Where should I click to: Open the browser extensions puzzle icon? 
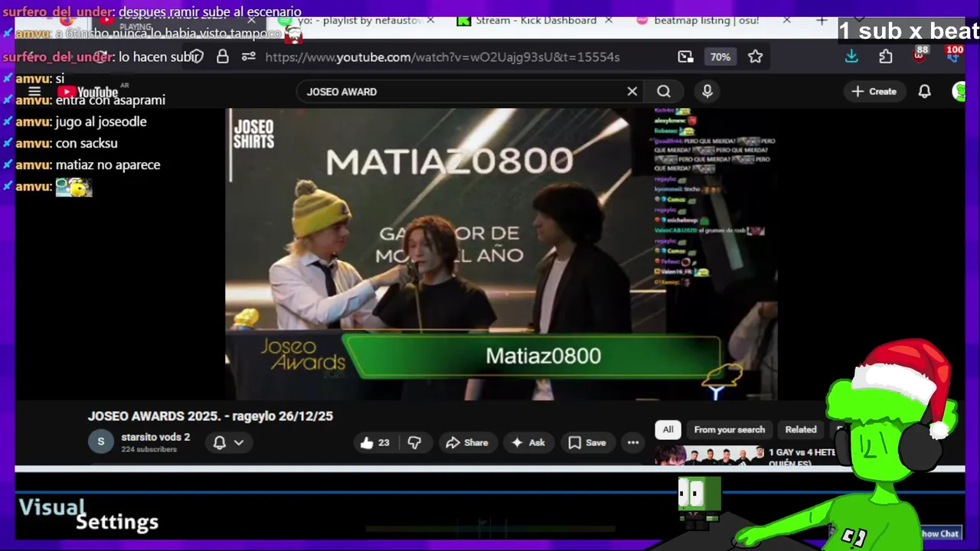pos(886,57)
